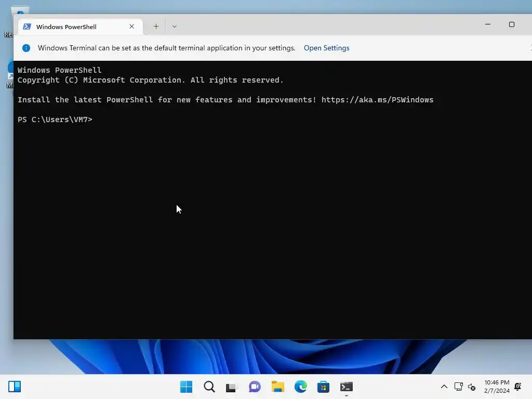Open Widgets panel from taskbar

pos(15,387)
